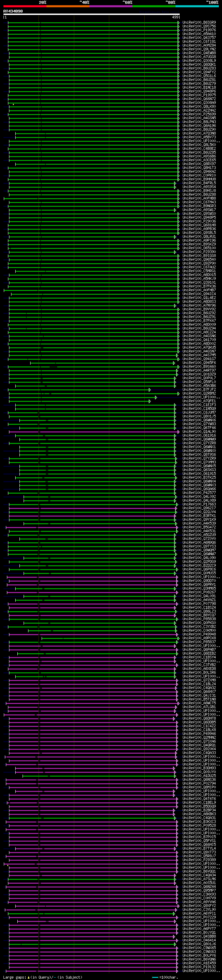Select hit label UniRef100_P49946
Viewport: 222px width, 980px height.
pos(199,734)
